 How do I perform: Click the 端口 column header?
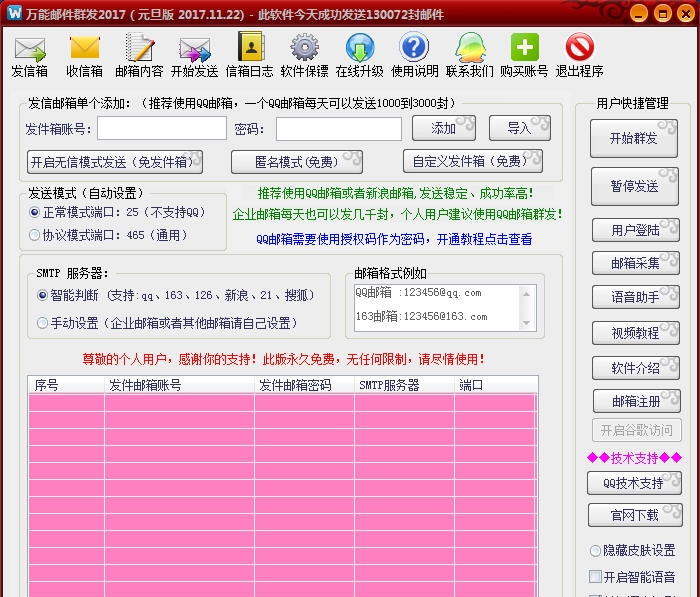tap(495, 385)
